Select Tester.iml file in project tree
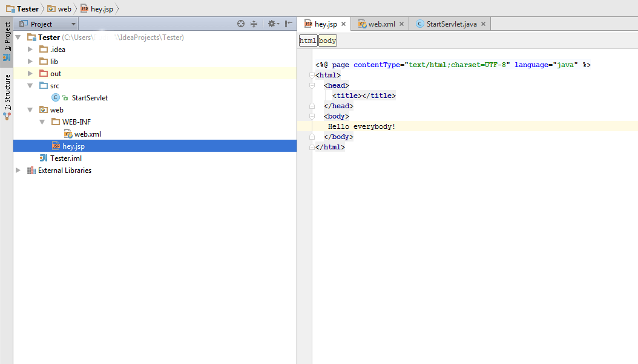 click(65, 158)
